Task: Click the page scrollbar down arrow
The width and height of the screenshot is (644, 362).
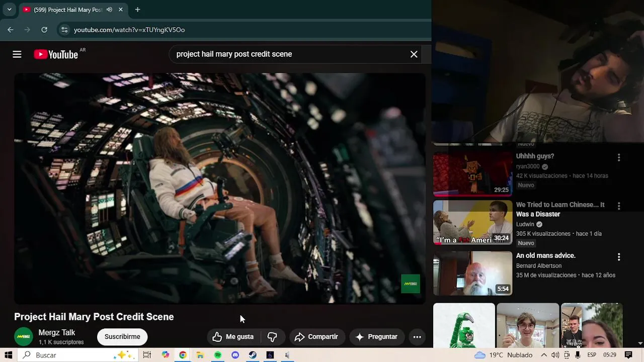Action: 640,343
